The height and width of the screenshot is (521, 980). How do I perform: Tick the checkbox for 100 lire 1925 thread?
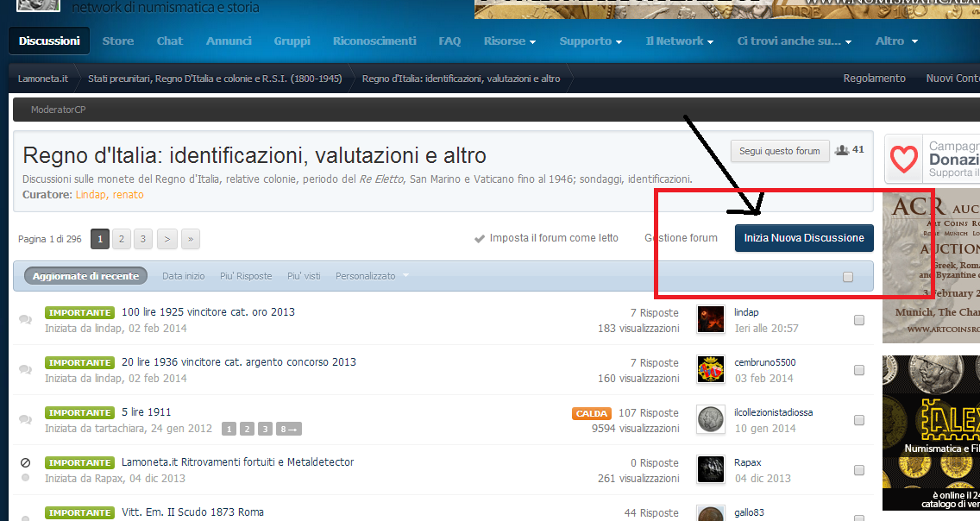859,320
